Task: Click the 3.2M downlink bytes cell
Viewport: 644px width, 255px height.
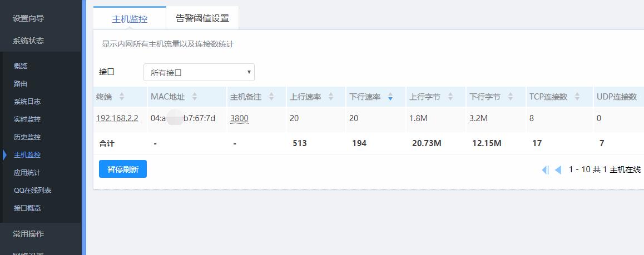Action: click(x=478, y=118)
